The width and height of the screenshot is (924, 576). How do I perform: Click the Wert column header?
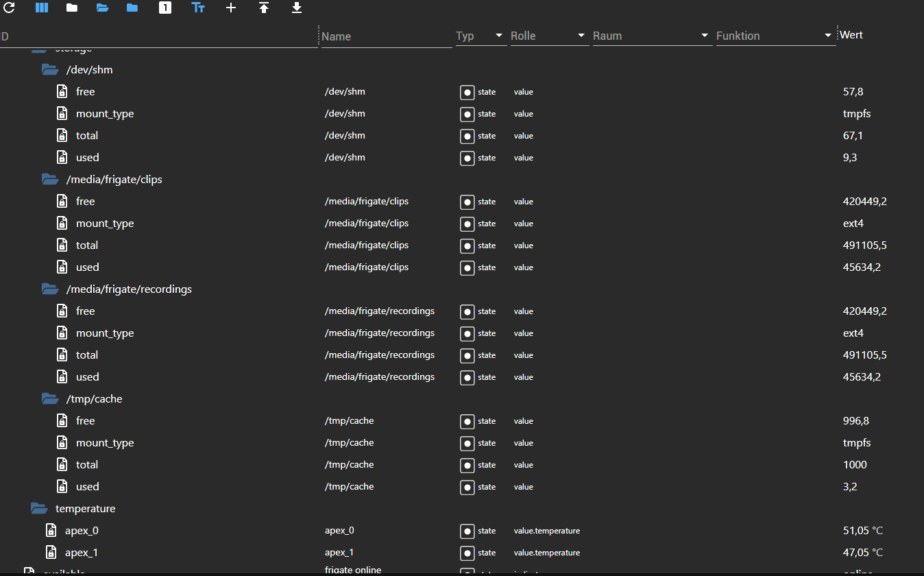click(x=851, y=35)
